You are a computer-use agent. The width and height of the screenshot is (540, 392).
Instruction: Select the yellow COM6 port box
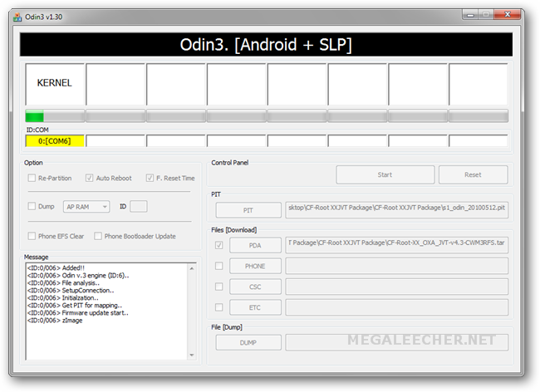pyautogui.click(x=55, y=141)
